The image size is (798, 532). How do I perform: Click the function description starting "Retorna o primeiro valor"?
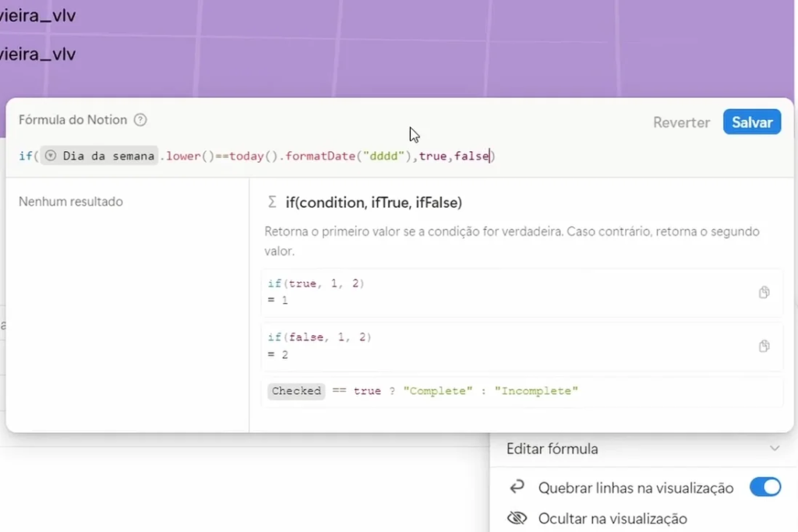511,241
